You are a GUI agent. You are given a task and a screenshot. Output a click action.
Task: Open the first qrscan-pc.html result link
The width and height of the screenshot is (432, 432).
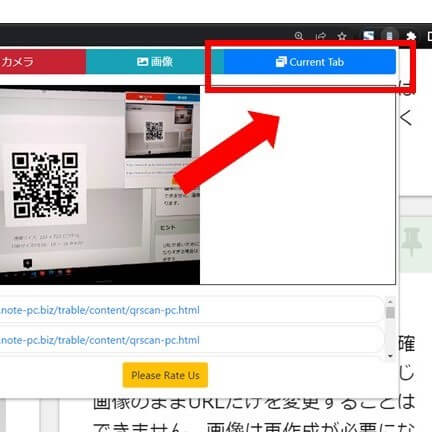[100, 310]
